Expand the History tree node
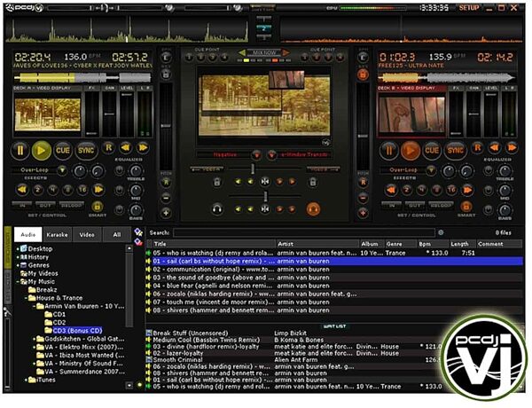 tap(18, 257)
